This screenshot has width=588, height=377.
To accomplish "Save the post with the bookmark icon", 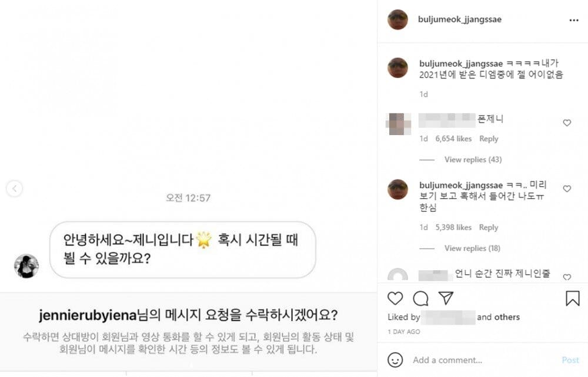I will click(572, 298).
